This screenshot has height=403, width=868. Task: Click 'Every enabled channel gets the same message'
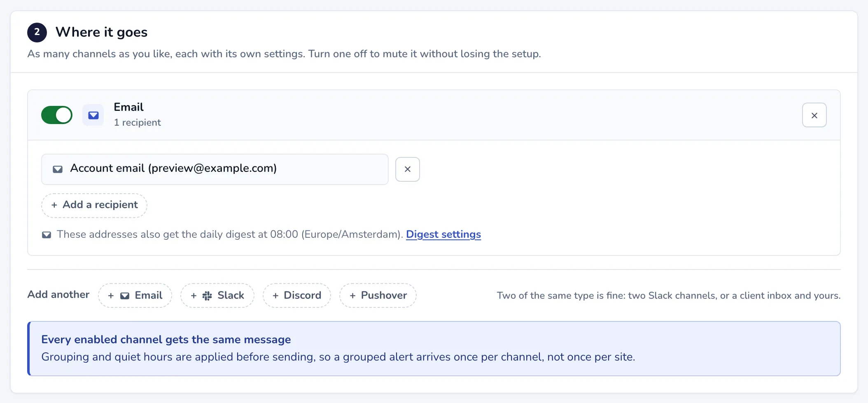point(166,340)
